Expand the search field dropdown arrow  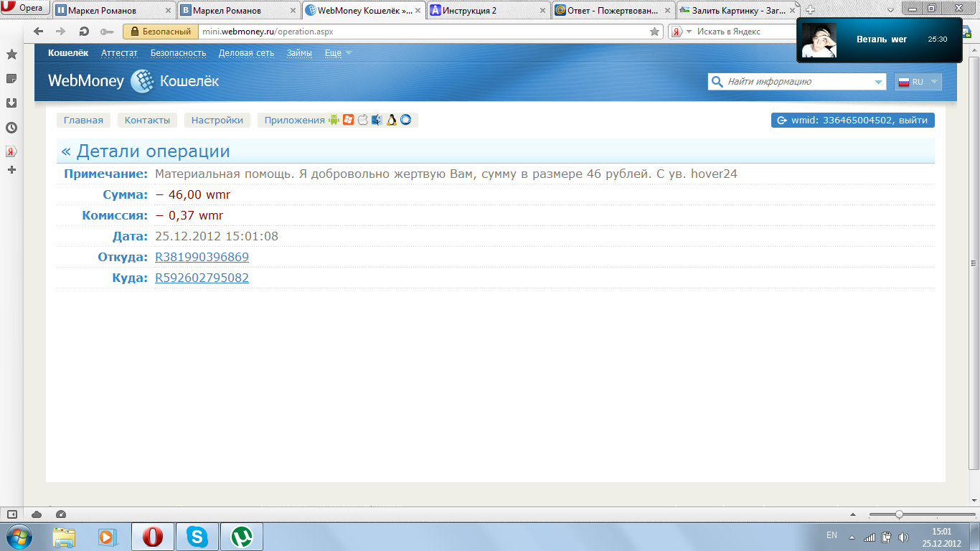click(x=880, y=83)
